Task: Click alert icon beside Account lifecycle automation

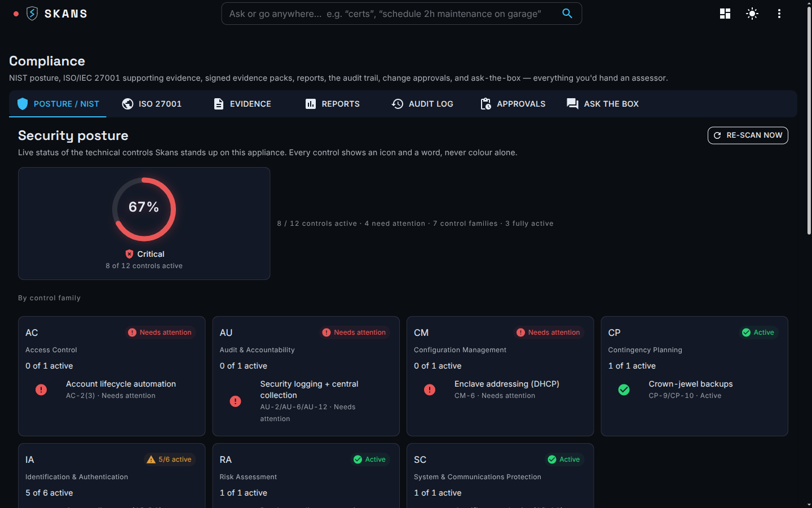Action: 41,389
